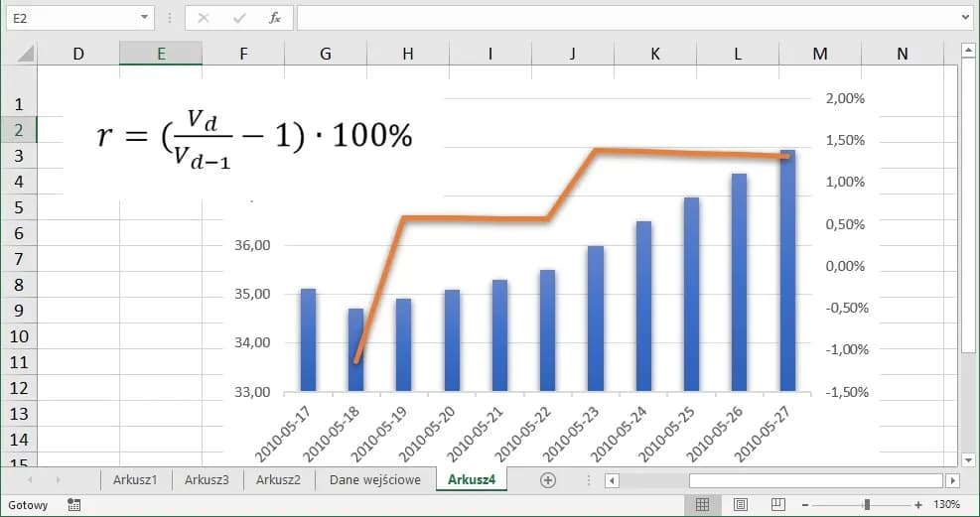Switch to Normal view
This screenshot has width=980, height=517.
(702, 505)
